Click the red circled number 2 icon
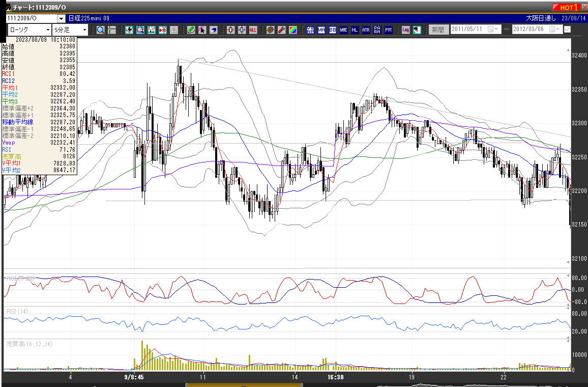The image size is (588, 387). click(140, 30)
